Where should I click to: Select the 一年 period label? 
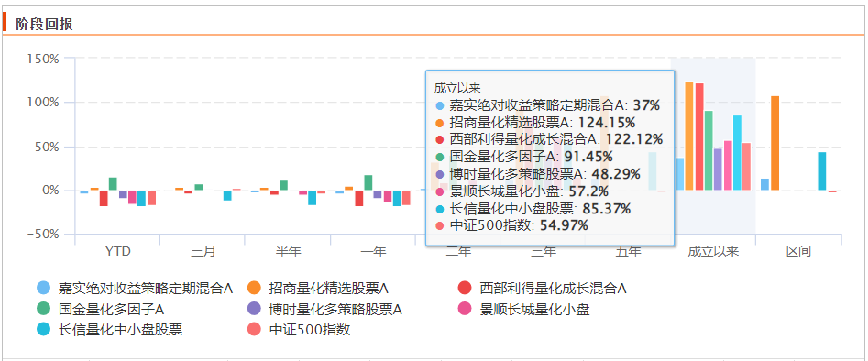pos(373,251)
